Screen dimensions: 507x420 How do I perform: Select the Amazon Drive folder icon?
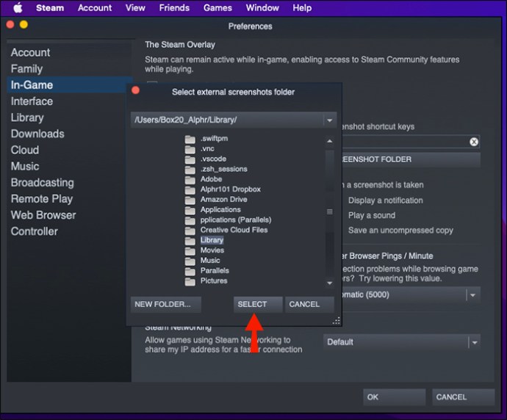tap(190, 200)
